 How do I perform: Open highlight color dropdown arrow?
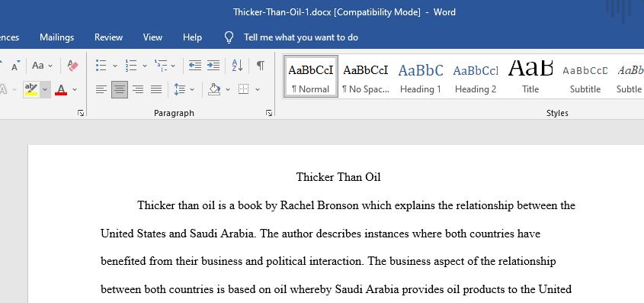tap(45, 89)
